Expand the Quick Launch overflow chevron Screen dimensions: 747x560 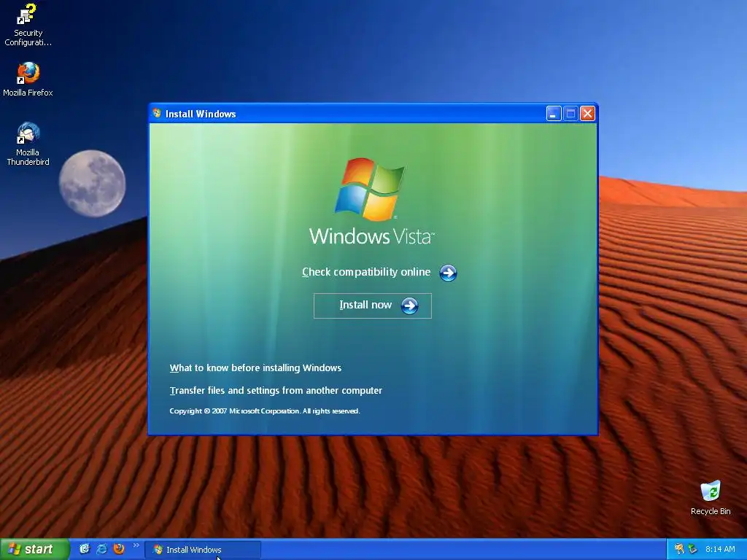pos(136,545)
